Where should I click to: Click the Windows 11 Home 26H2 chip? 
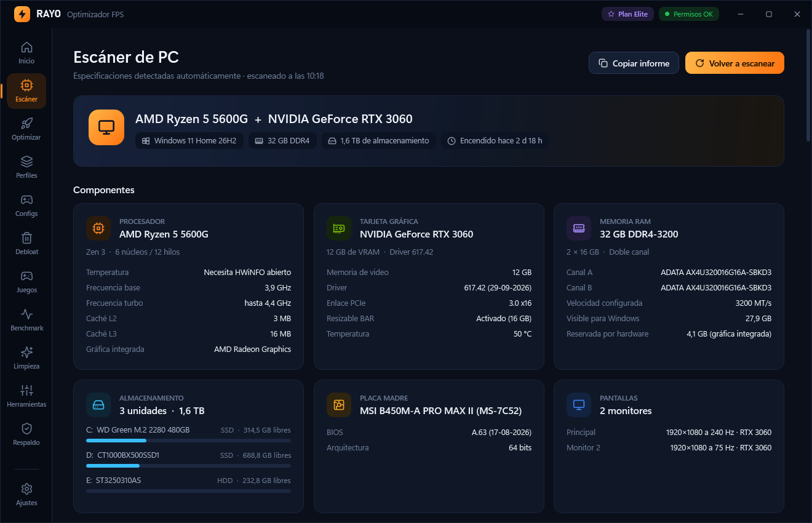pos(189,141)
